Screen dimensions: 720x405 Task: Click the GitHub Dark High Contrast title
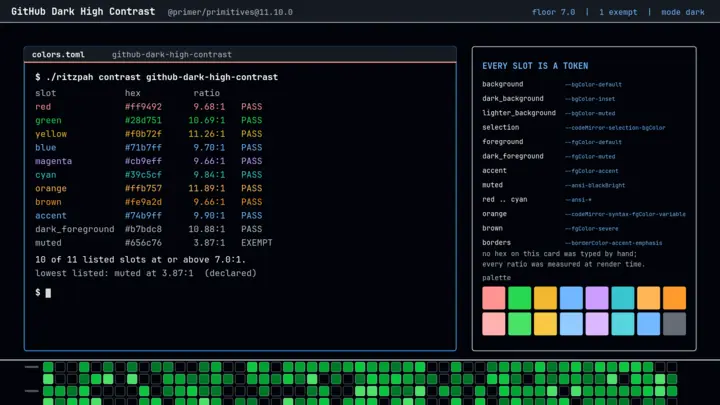[83, 11]
